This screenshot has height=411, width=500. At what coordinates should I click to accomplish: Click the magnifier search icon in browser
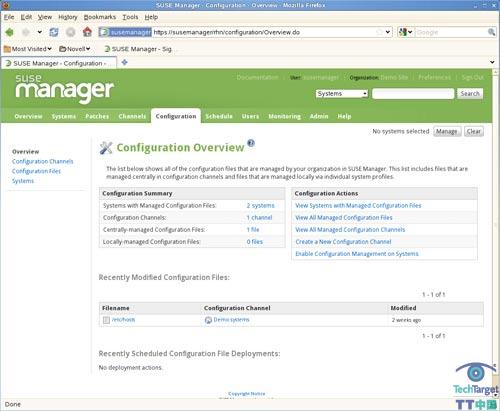coord(492,32)
